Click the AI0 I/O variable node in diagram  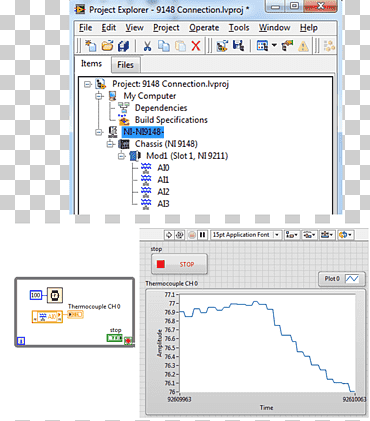click(x=47, y=317)
